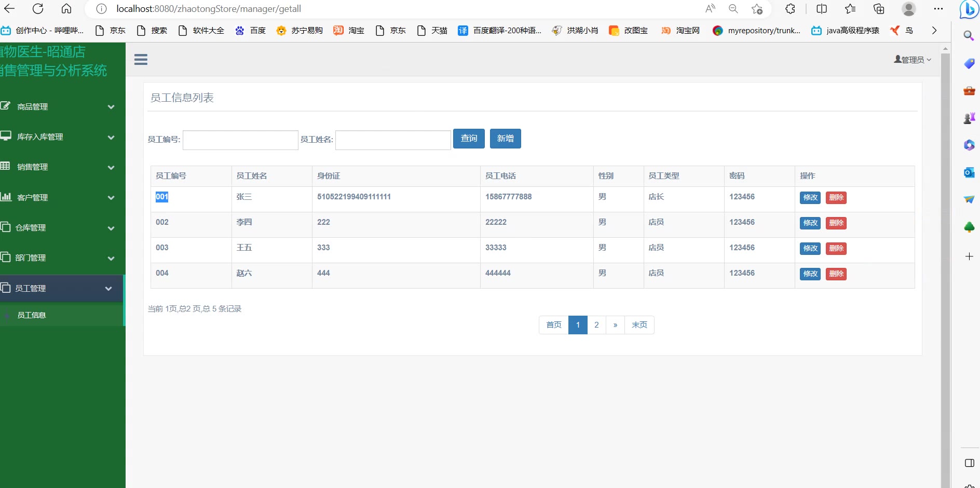Open favorites list

(x=850, y=9)
